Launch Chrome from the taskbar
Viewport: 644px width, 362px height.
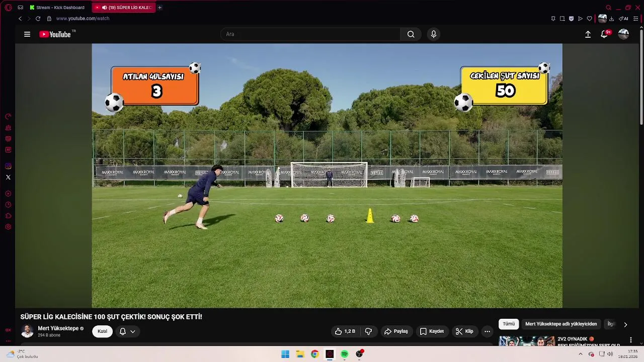coord(314,354)
